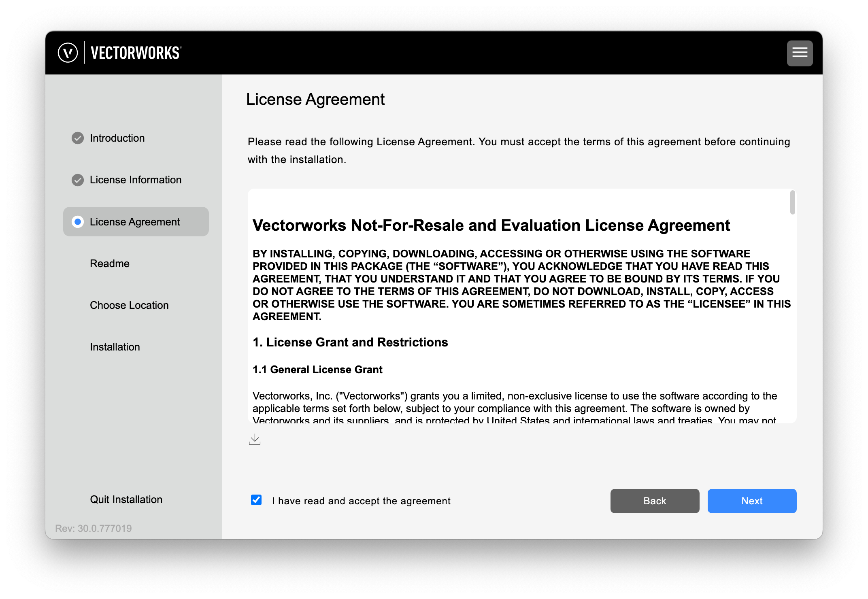
Task: Click the '1. License Grant and Restrictions' heading
Action: [350, 342]
